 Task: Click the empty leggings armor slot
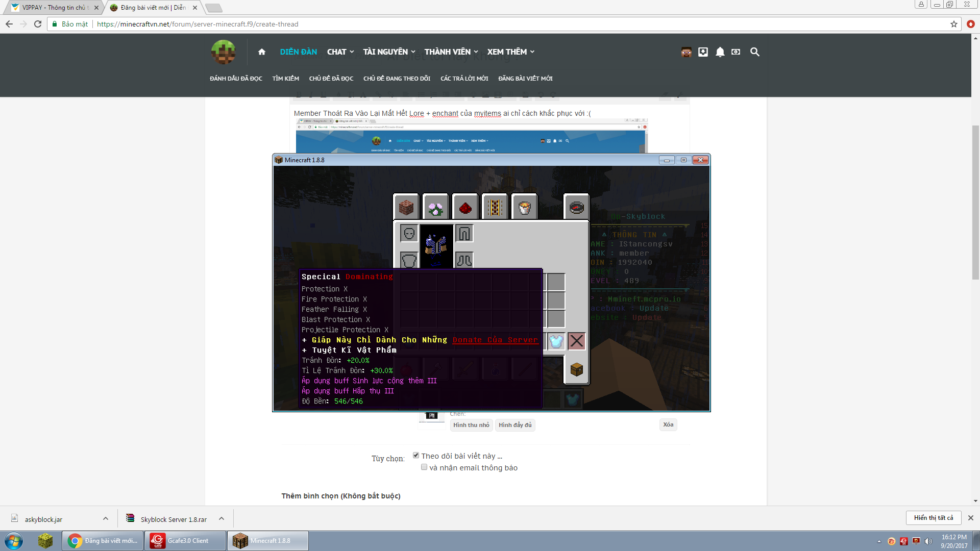[464, 234]
